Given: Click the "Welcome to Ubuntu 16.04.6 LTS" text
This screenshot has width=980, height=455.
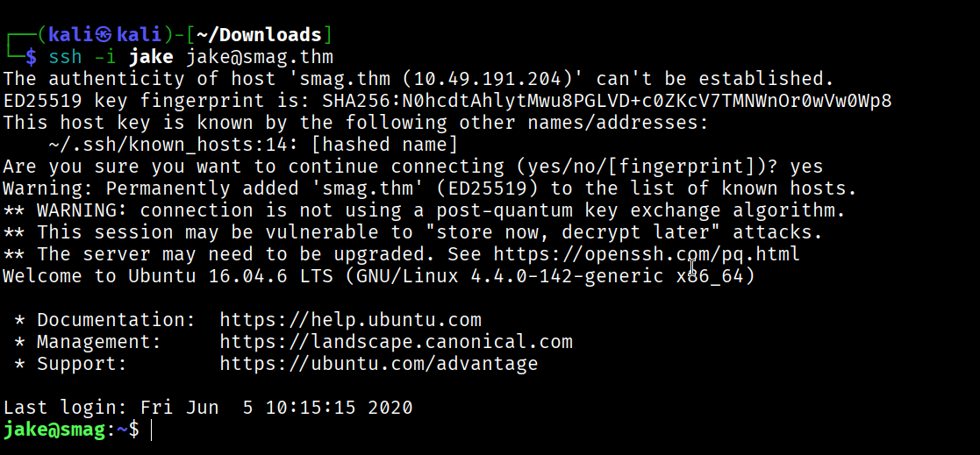Looking at the screenshot, I should click(173, 276).
